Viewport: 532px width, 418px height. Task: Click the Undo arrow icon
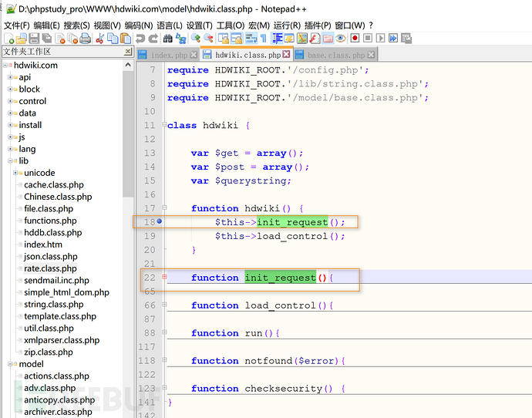[140, 39]
